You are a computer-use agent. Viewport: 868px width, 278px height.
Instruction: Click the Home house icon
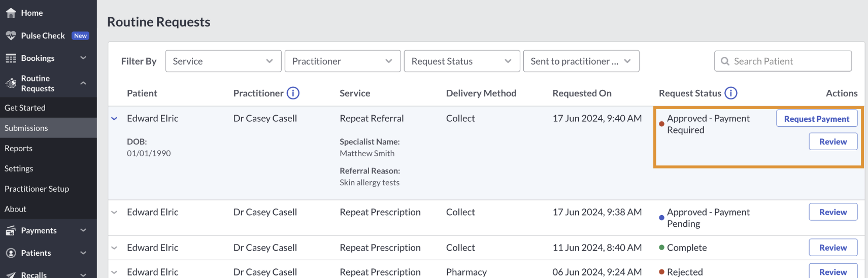pos(11,13)
